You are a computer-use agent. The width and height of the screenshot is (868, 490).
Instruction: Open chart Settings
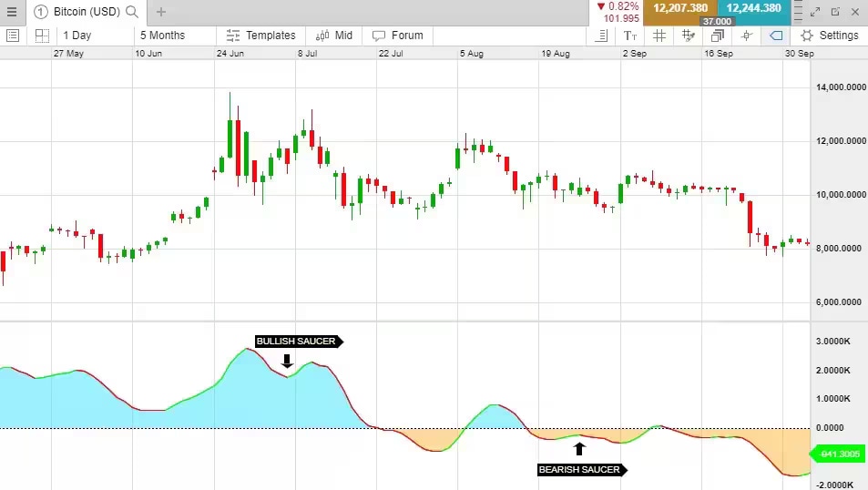[x=829, y=36]
